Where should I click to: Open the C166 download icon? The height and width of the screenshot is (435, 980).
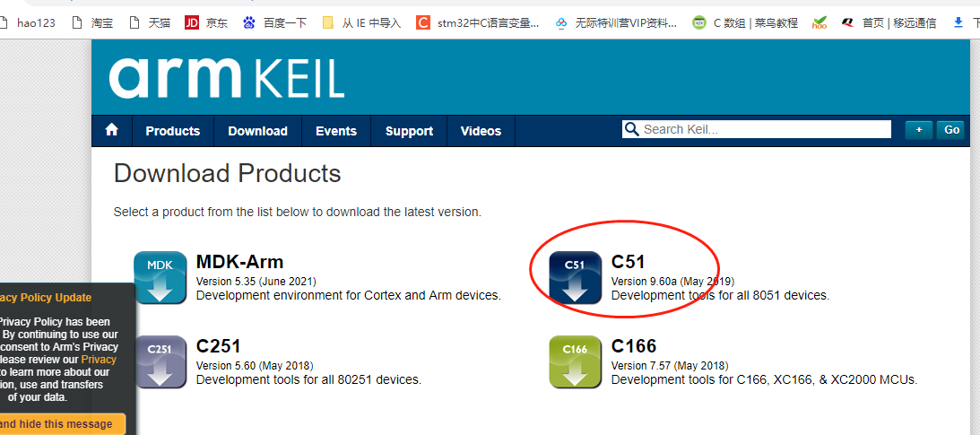[x=575, y=361]
